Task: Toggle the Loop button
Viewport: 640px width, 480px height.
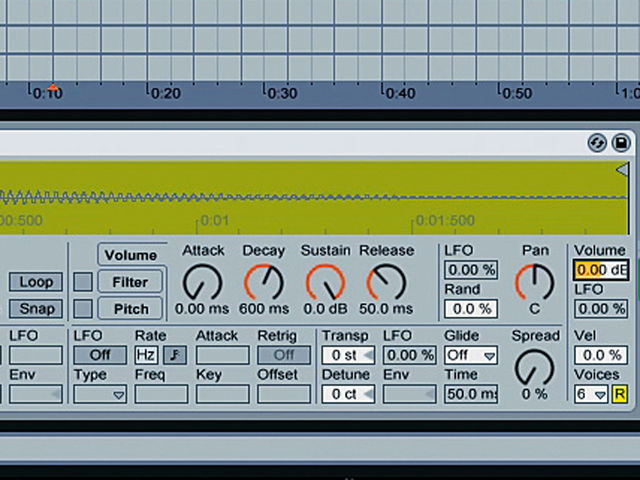Action: pyautogui.click(x=36, y=282)
